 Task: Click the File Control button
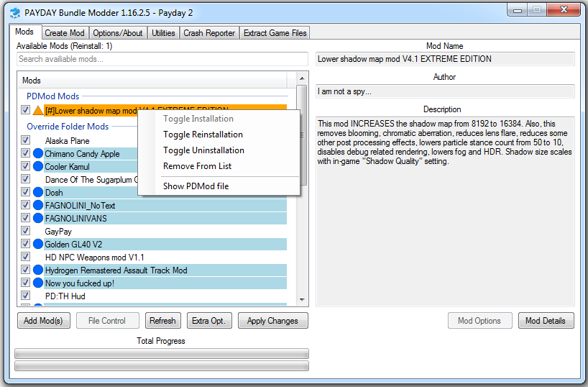[x=108, y=321]
